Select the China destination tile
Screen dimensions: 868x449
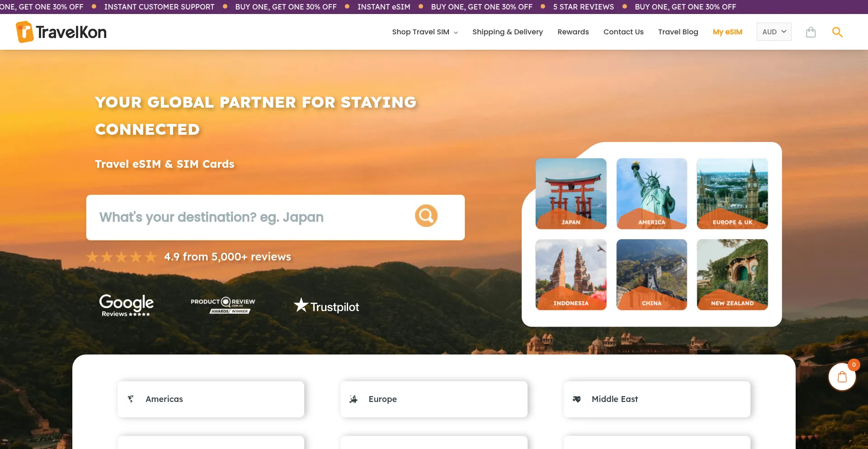tap(651, 274)
